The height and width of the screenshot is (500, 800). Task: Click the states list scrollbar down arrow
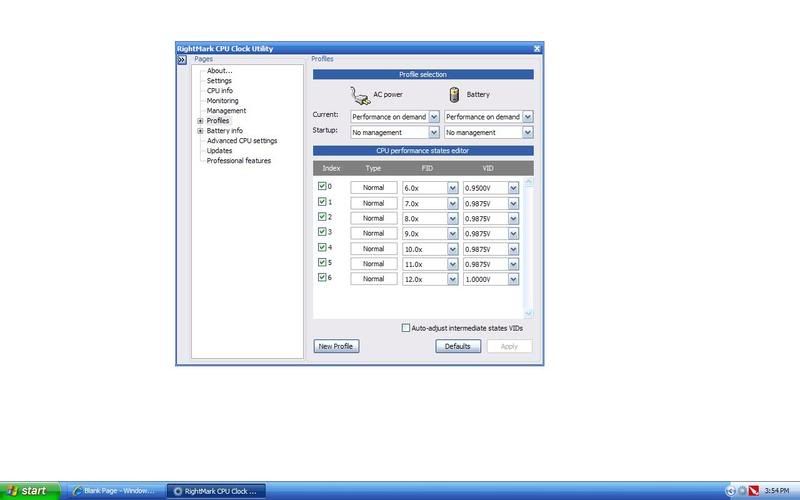click(x=528, y=313)
